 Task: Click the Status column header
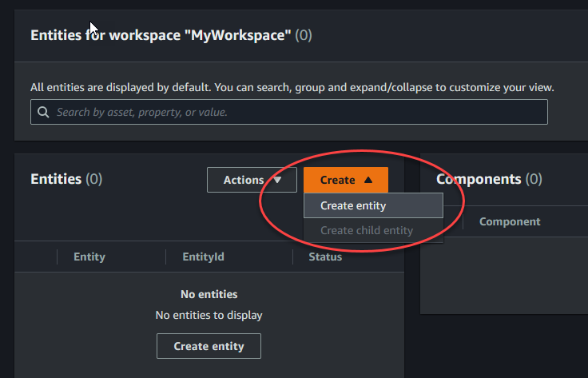(x=325, y=257)
